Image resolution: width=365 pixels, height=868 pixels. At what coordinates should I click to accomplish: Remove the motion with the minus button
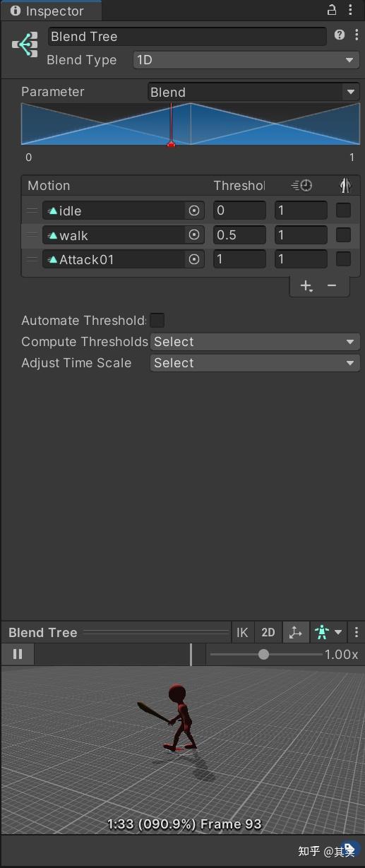(332, 285)
